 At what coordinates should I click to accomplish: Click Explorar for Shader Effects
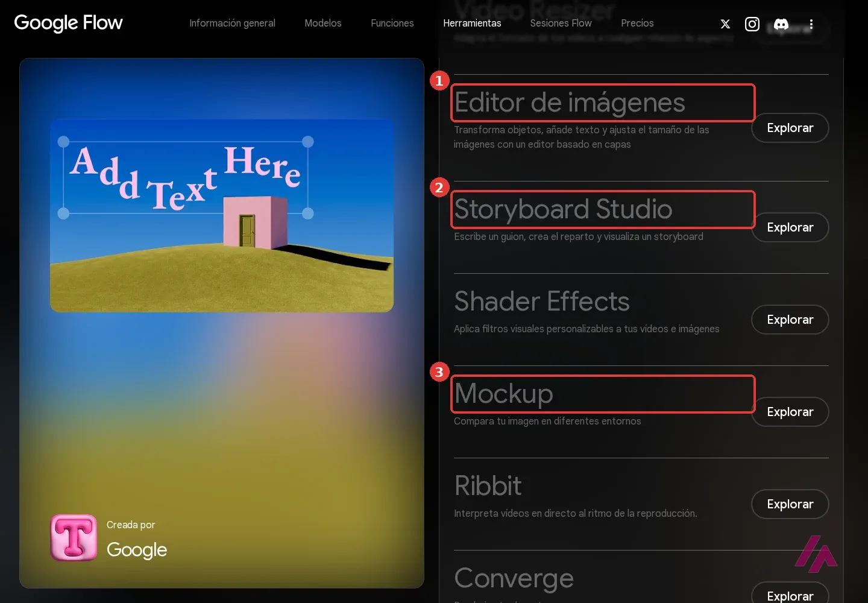[x=790, y=320]
